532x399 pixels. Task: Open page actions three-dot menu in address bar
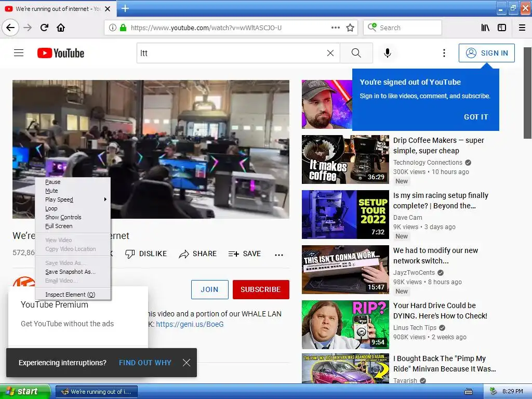coord(335,28)
